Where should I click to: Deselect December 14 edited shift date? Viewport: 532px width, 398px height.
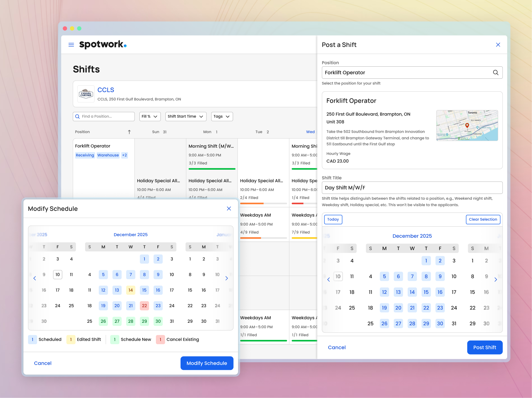tap(130, 290)
